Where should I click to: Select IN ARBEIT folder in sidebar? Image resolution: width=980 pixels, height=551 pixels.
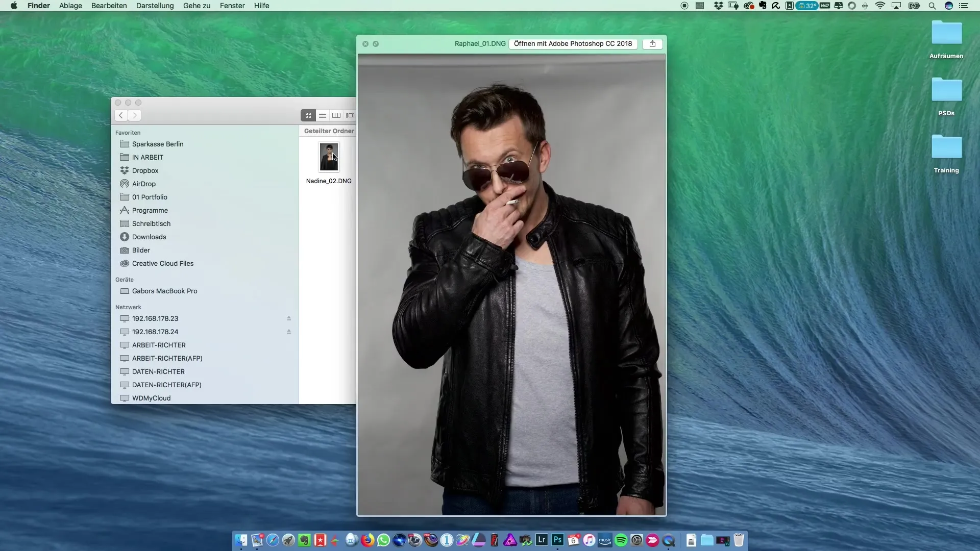(148, 157)
